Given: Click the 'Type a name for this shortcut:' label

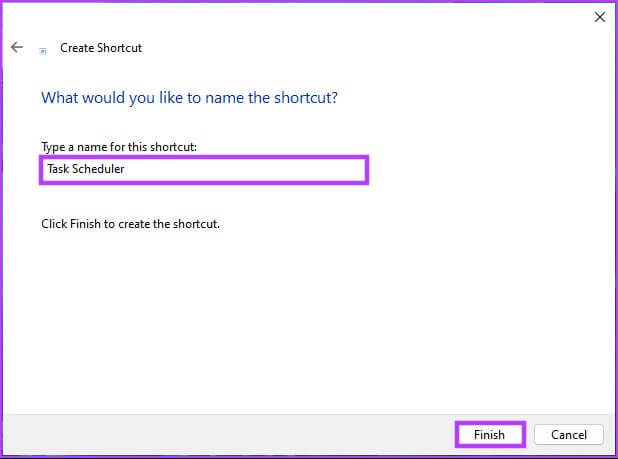Looking at the screenshot, I should pos(119,147).
